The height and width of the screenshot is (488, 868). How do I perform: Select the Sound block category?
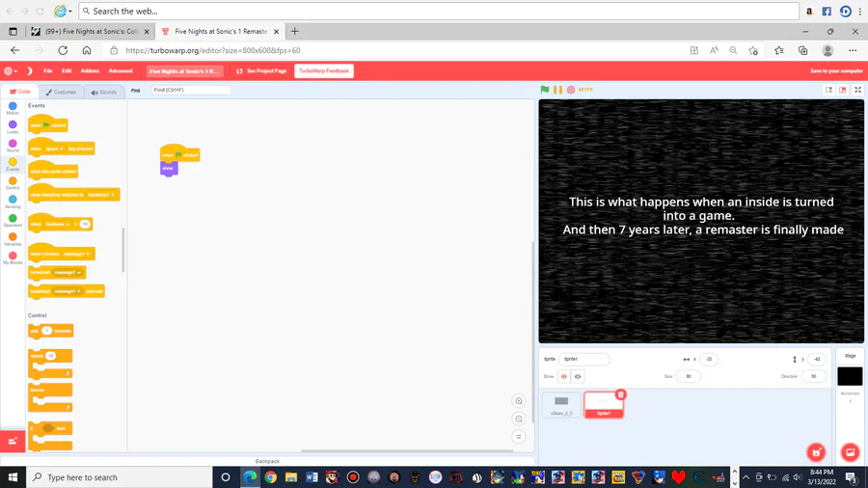13,146
